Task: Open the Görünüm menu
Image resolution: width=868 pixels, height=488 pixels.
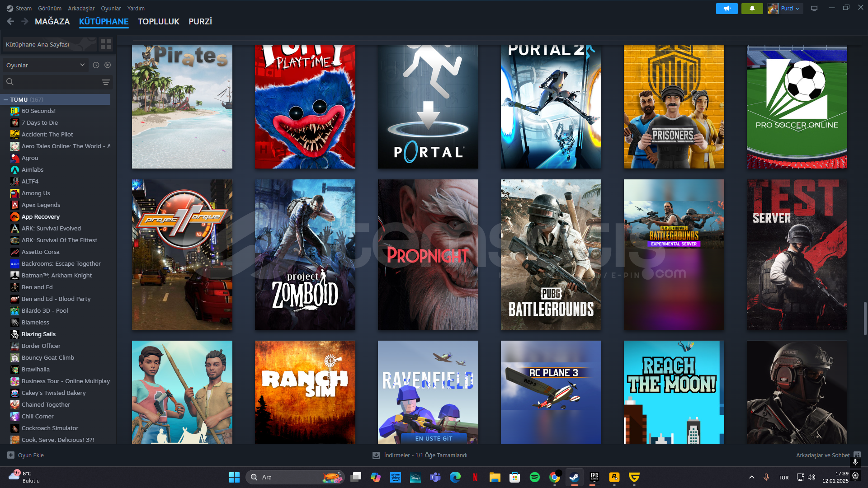Action: click(x=50, y=8)
